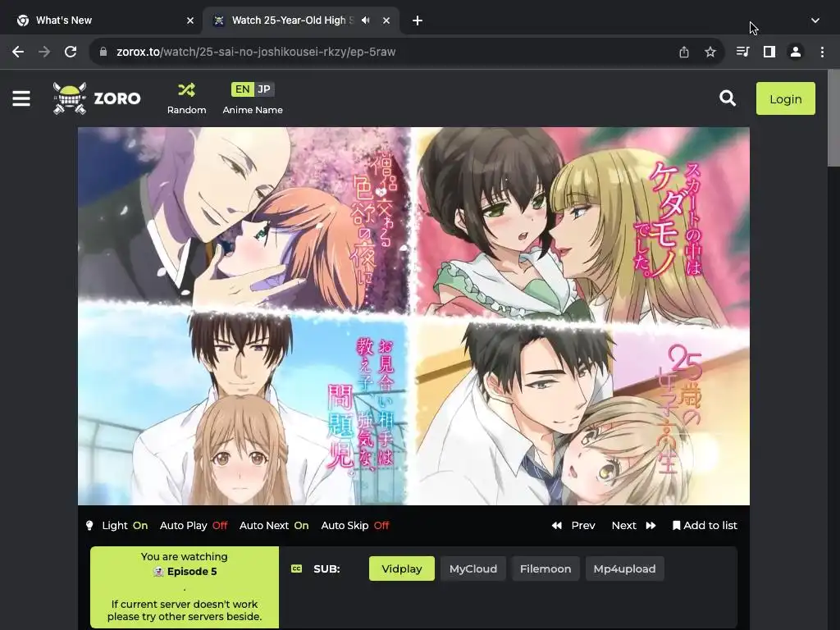Mute the tab audio speaker icon
The height and width of the screenshot is (630, 840).
point(365,21)
